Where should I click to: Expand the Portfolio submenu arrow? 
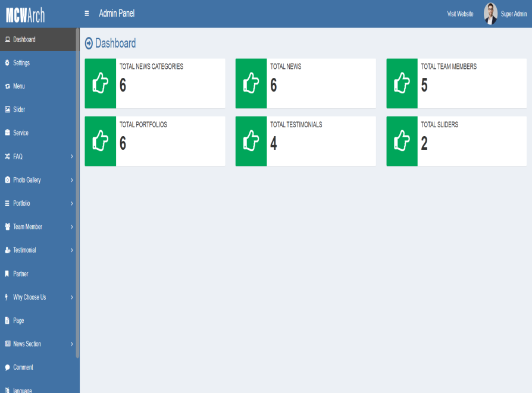pos(71,204)
